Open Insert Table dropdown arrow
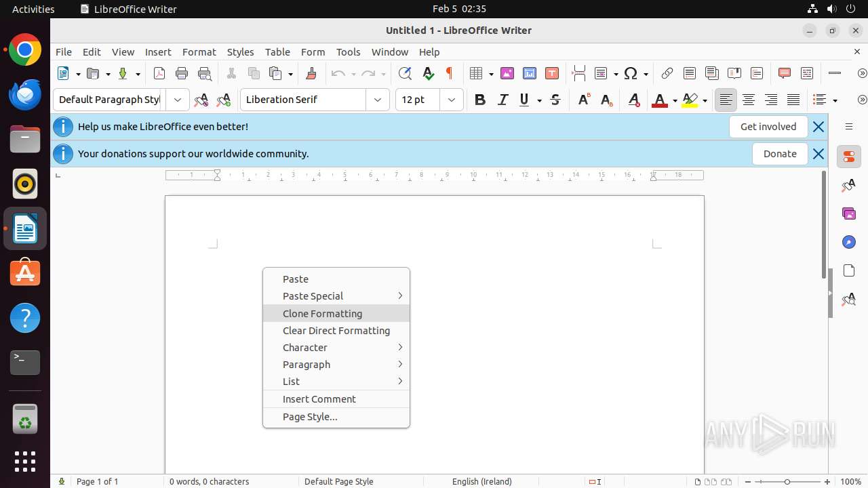 click(490, 74)
